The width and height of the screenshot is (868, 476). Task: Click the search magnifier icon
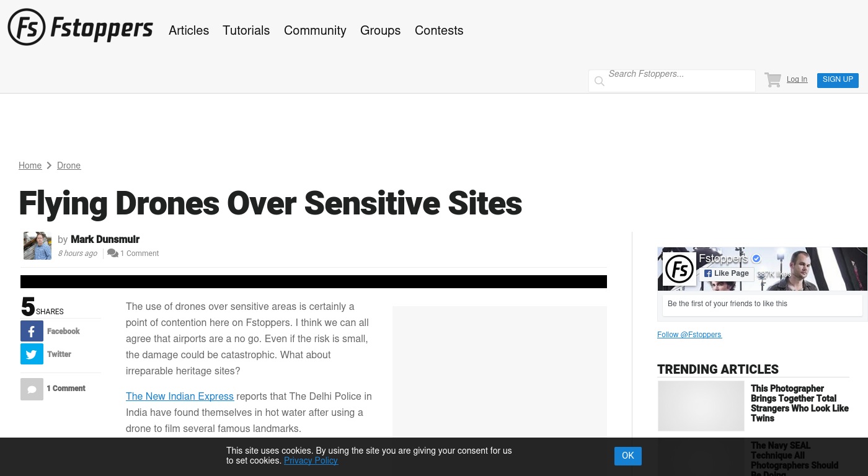(599, 81)
